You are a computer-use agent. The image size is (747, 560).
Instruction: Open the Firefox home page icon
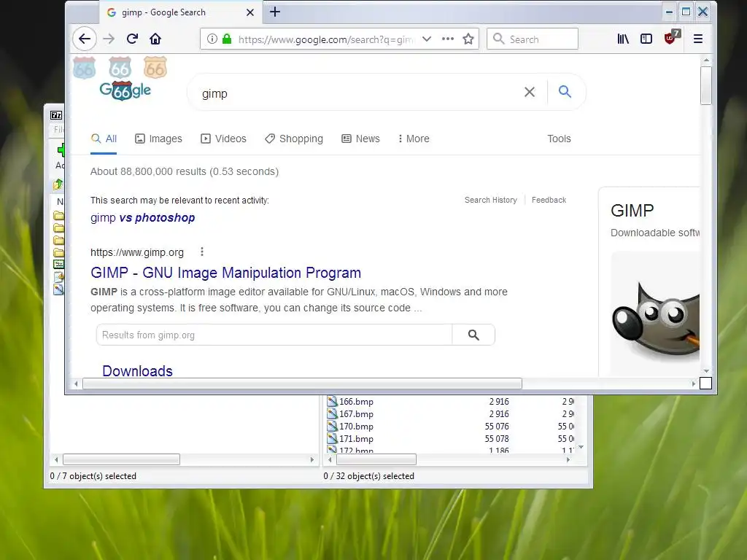[x=155, y=39]
